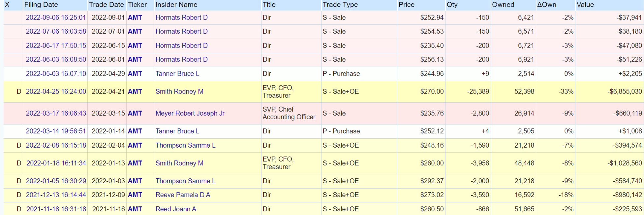Viewport: 644px width, 215px height.
Task: Open Meyer Robert Joseph Jr insider page
Action: click(x=190, y=113)
